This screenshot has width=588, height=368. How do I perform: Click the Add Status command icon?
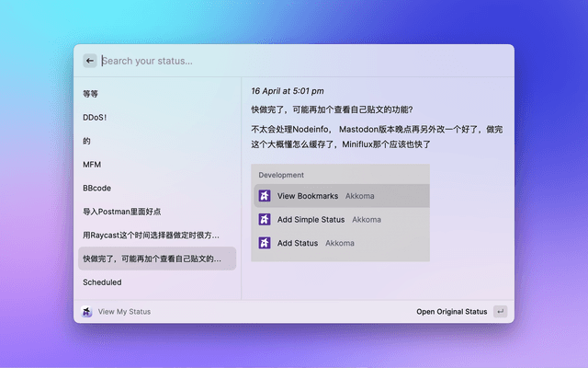coord(265,243)
